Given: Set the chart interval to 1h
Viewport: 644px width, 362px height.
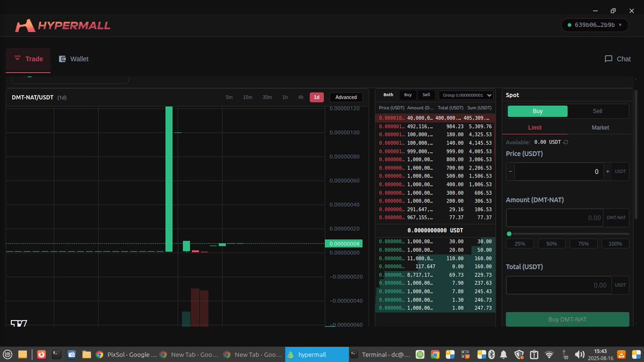Looking at the screenshot, I should [x=285, y=97].
